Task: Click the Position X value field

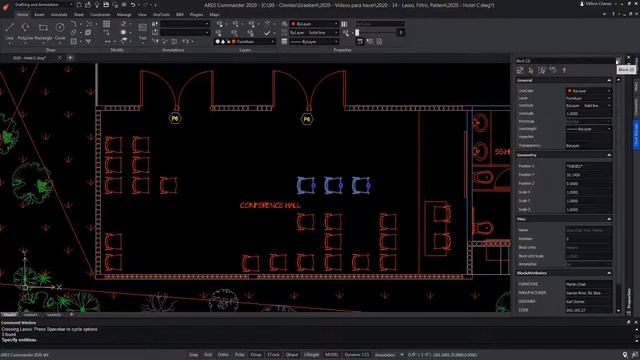Action: (x=589, y=166)
